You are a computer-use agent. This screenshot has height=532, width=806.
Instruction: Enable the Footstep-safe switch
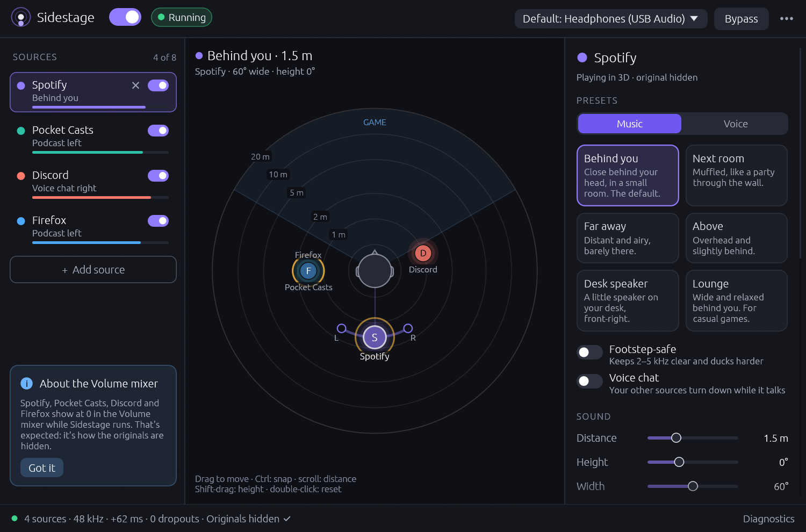click(x=589, y=352)
